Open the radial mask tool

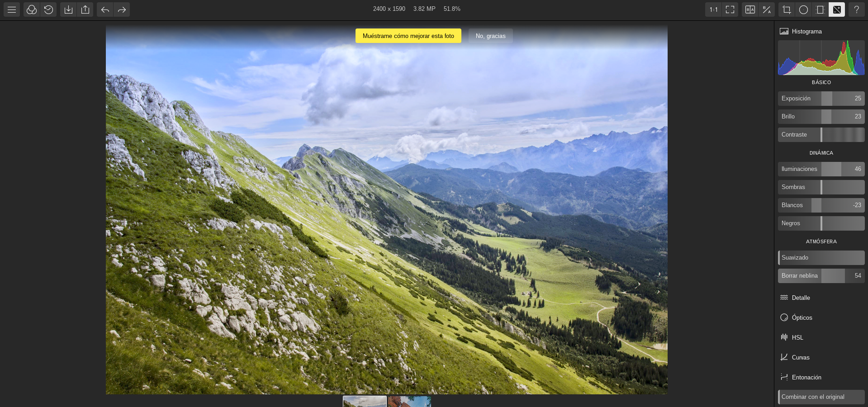point(803,9)
